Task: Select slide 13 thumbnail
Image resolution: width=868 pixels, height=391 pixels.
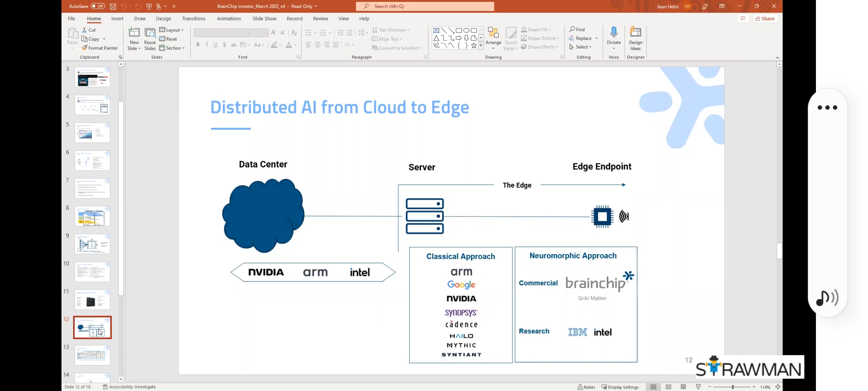Action: [x=92, y=355]
